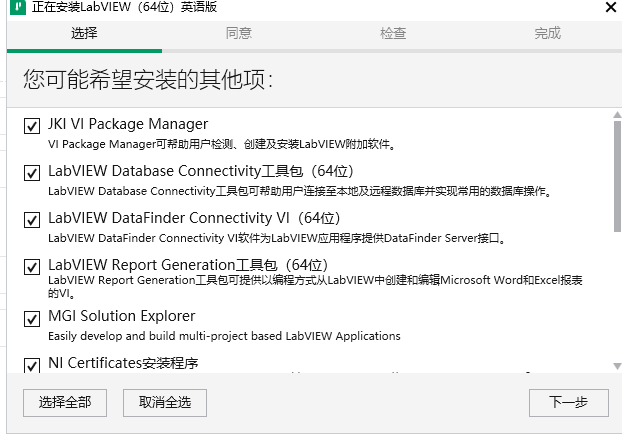The height and width of the screenshot is (434, 622).
Task: Toggle NI Certificates installer checkbox
Action: 32,365
